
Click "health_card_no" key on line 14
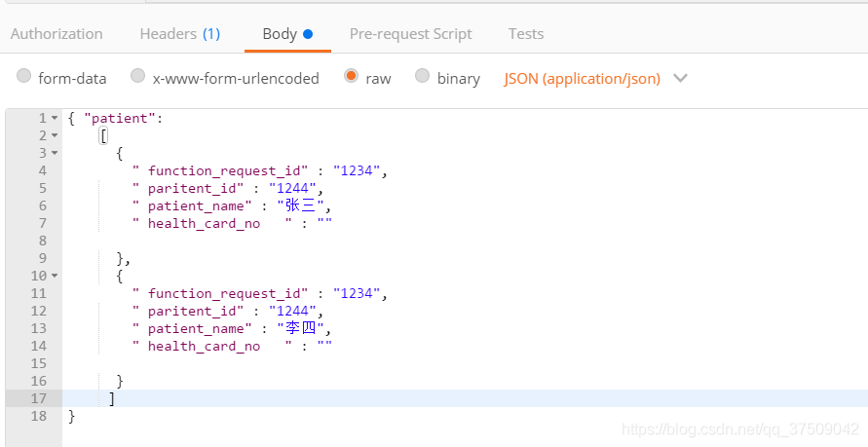pos(212,347)
